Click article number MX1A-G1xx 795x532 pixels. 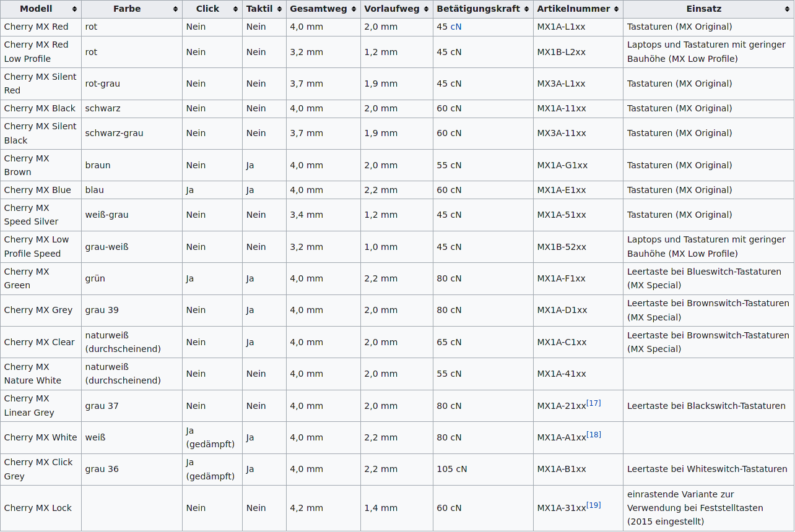pyautogui.click(x=562, y=165)
